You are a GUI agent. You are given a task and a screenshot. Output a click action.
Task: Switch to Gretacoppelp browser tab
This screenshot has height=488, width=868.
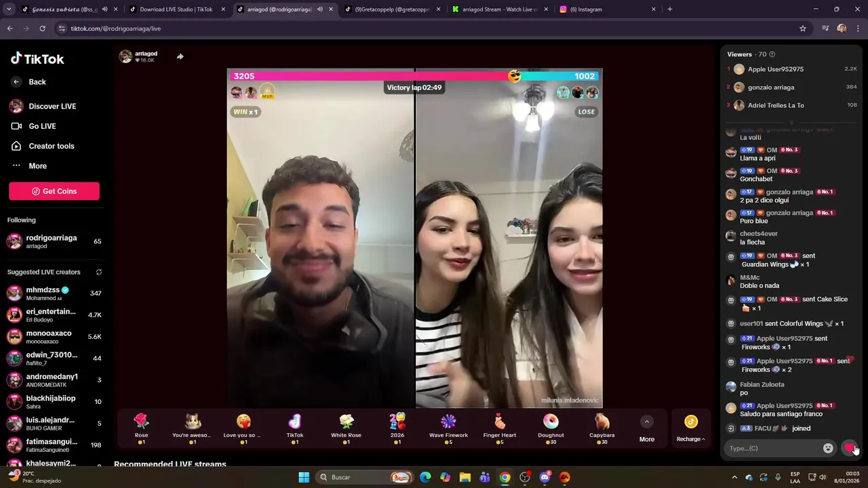[x=392, y=9]
